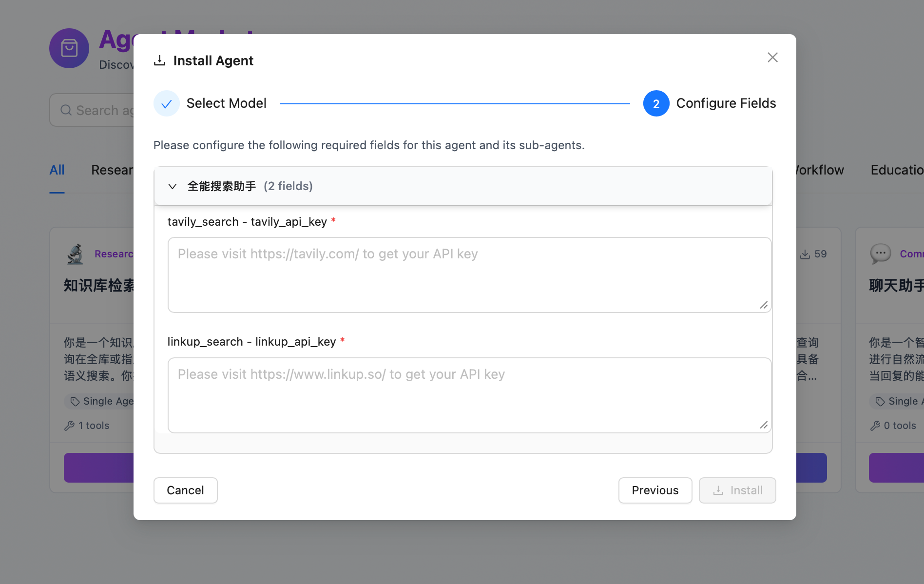Click the download icon beside "Install Agent" title
Screen dimensions: 924x584
[160, 59]
